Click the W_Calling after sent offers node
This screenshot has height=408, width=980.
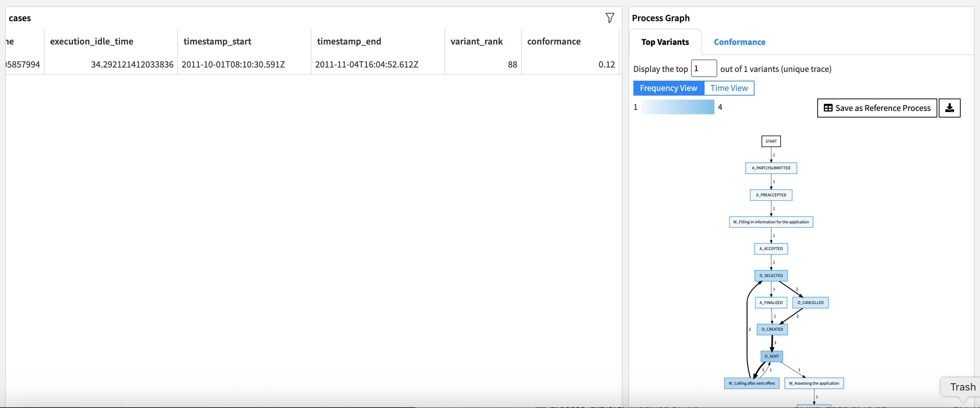coord(751,383)
